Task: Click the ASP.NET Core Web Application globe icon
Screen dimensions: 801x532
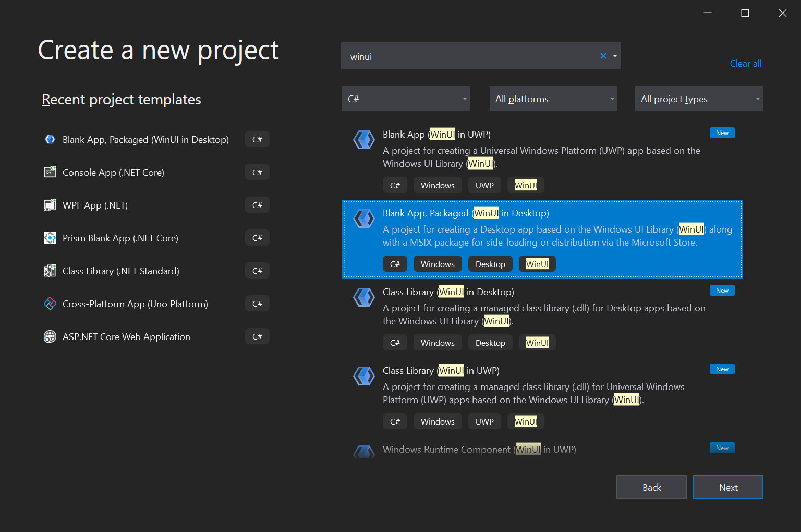Action: [x=50, y=336]
